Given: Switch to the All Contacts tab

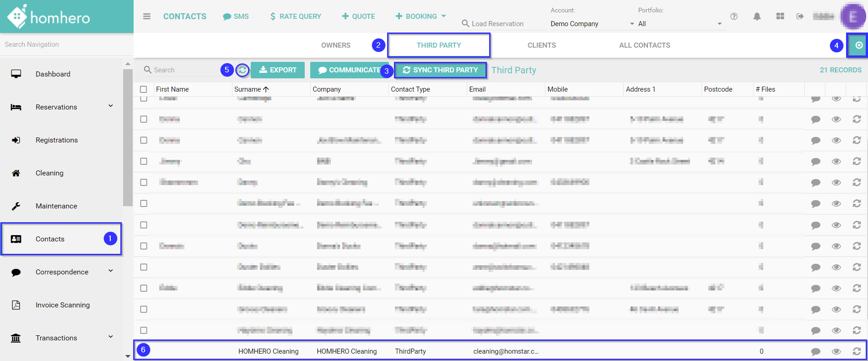Looking at the screenshot, I should tap(644, 45).
